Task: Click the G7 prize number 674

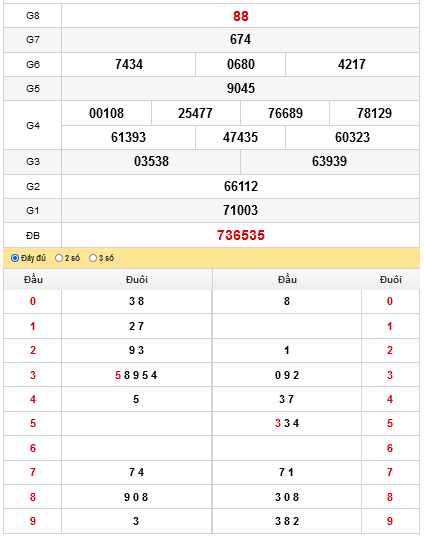Action: (240, 39)
